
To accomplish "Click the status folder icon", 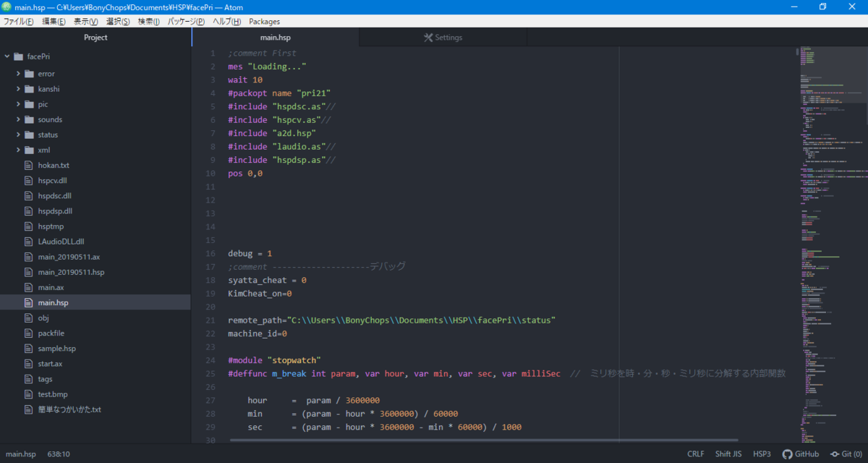I will click(x=30, y=135).
